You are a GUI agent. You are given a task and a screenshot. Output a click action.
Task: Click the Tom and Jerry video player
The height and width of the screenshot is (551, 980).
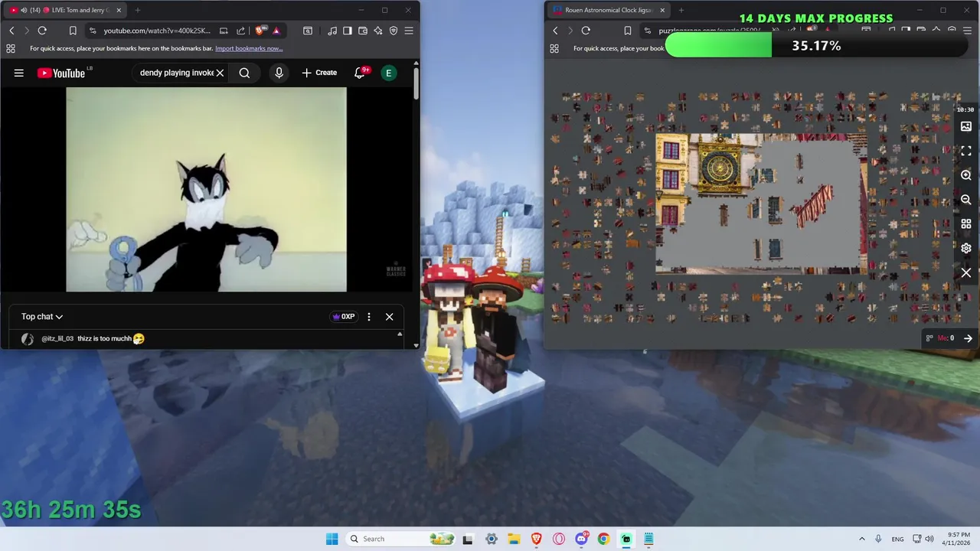206,189
